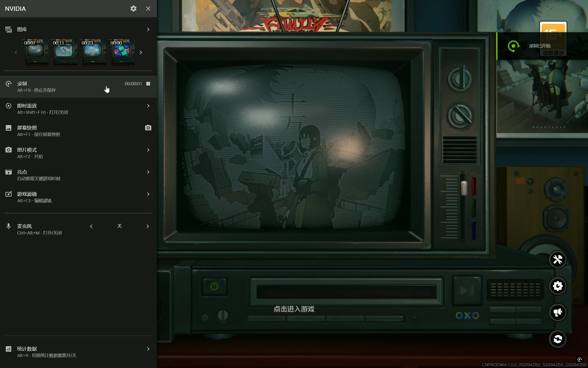Expand the 照片模式 chevron
The height and width of the screenshot is (368, 588).
tap(148, 150)
